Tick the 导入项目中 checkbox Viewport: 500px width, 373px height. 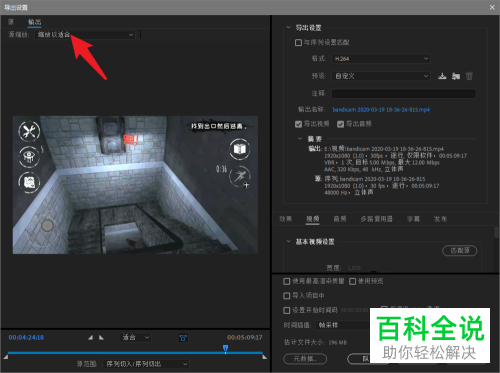[x=286, y=296]
